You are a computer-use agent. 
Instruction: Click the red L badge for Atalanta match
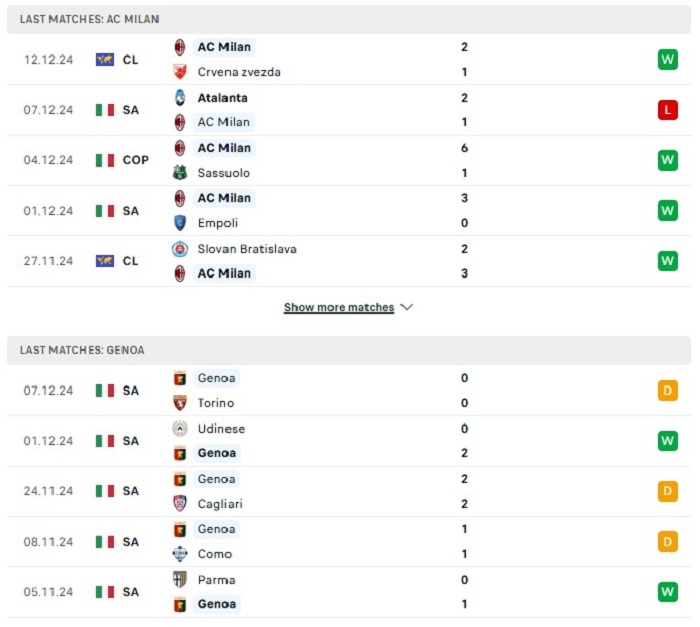667,110
